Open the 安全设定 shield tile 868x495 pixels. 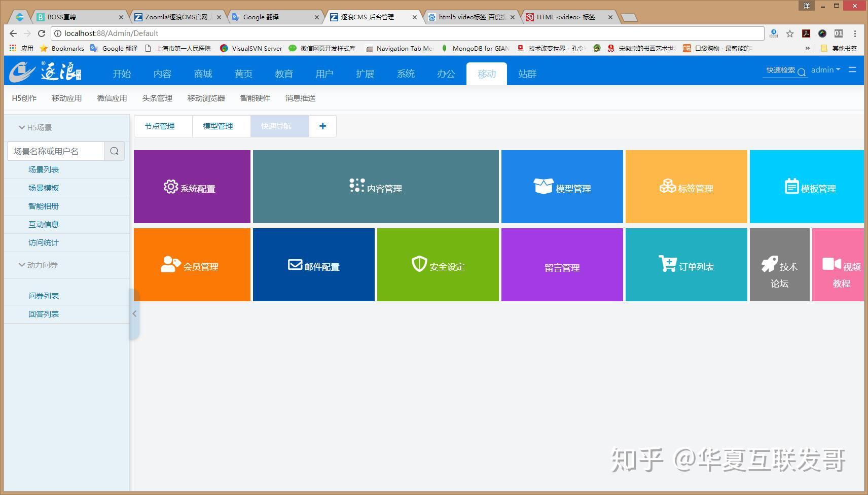pyautogui.click(x=438, y=265)
